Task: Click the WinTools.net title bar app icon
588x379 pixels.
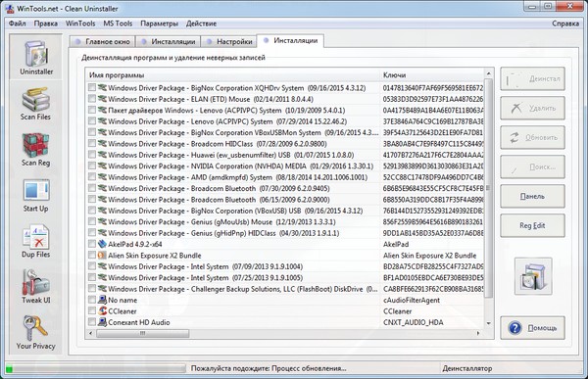Action: (x=10, y=8)
